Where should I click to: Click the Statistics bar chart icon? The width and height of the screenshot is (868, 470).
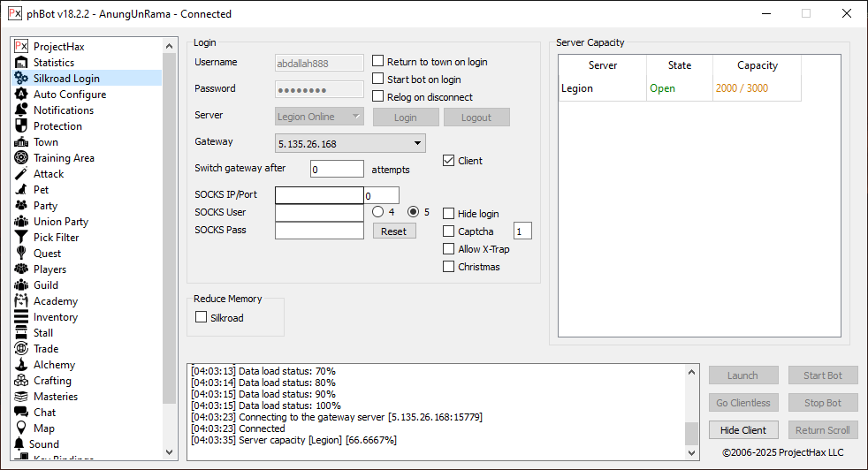21,63
